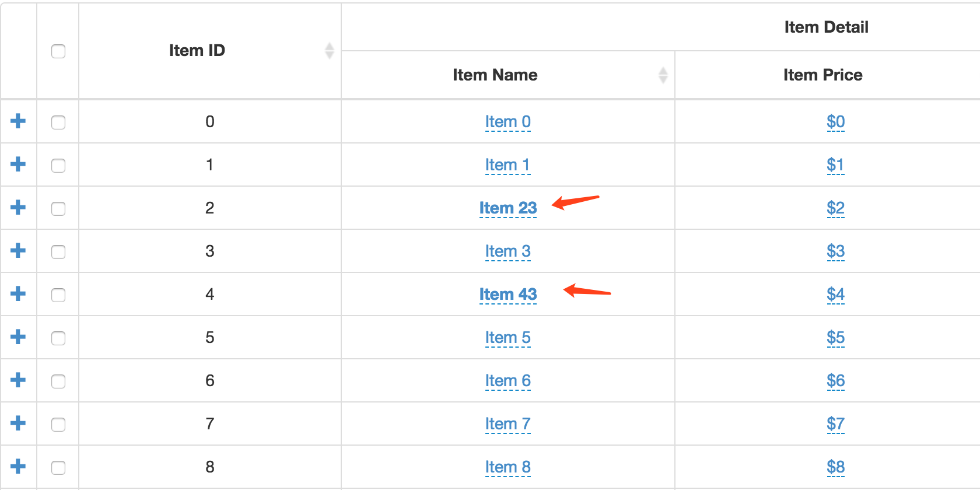Click the Item 43 link

(x=508, y=294)
